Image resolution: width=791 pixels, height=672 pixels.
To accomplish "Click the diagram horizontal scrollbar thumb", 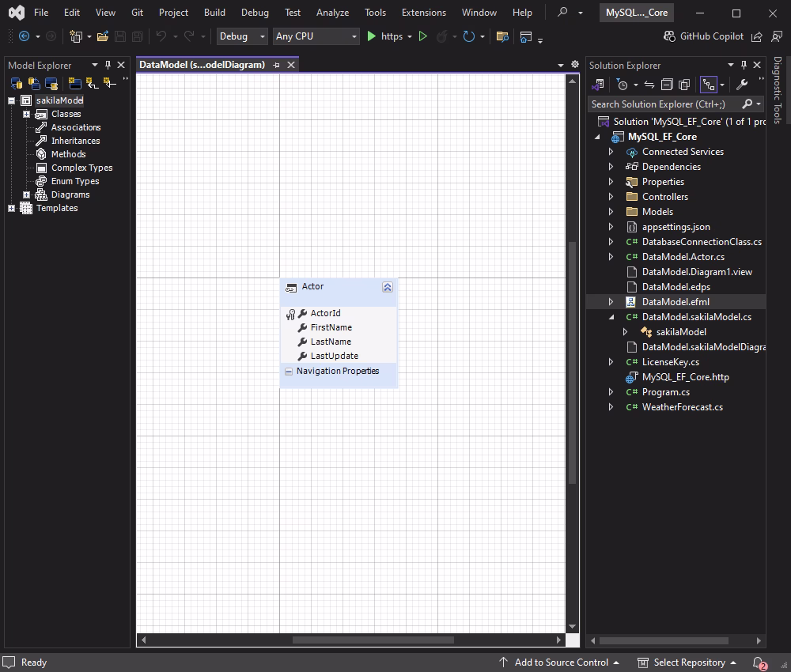I will [372, 640].
